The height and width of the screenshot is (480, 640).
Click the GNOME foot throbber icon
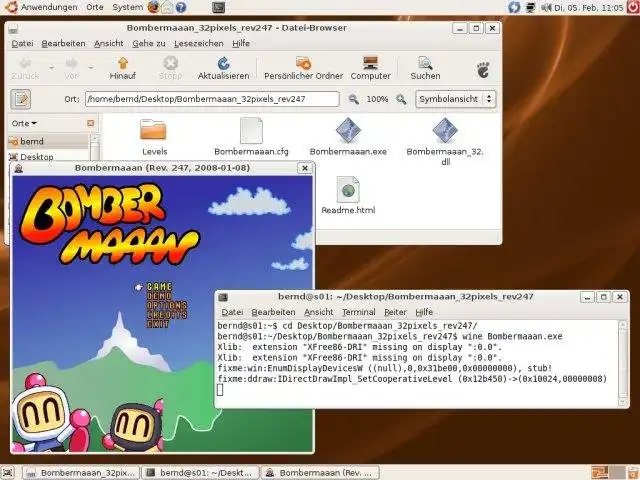(x=483, y=70)
